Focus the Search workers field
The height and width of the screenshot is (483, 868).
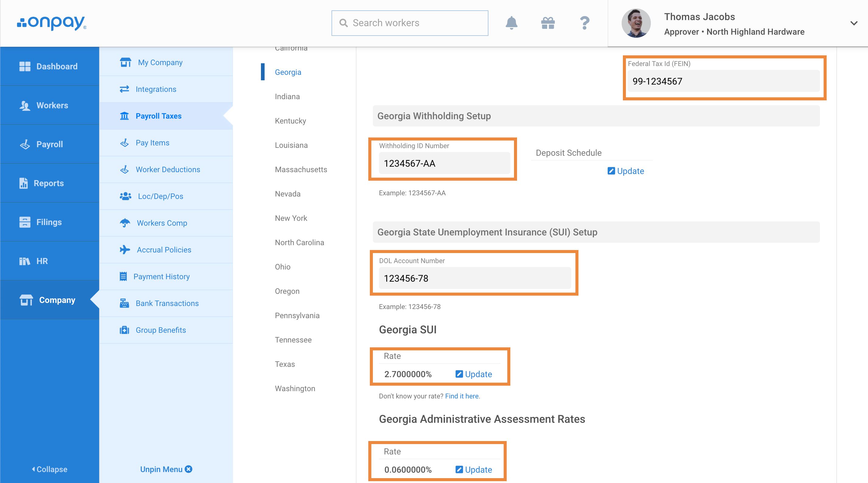click(410, 23)
